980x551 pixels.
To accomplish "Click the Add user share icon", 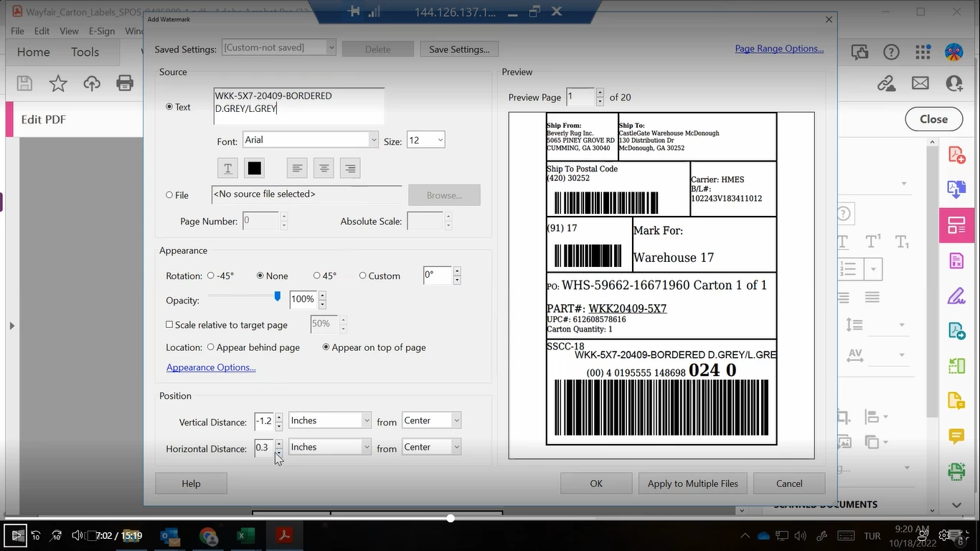I will (954, 83).
